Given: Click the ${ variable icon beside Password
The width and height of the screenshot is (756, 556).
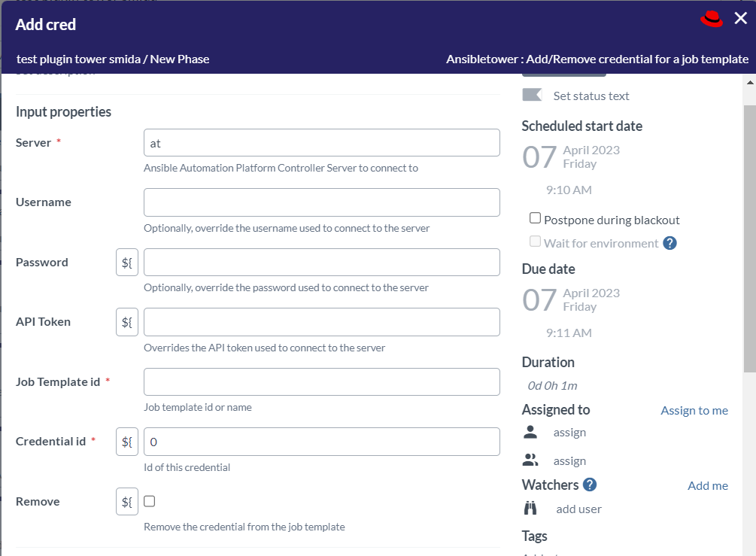Looking at the screenshot, I should coord(126,262).
